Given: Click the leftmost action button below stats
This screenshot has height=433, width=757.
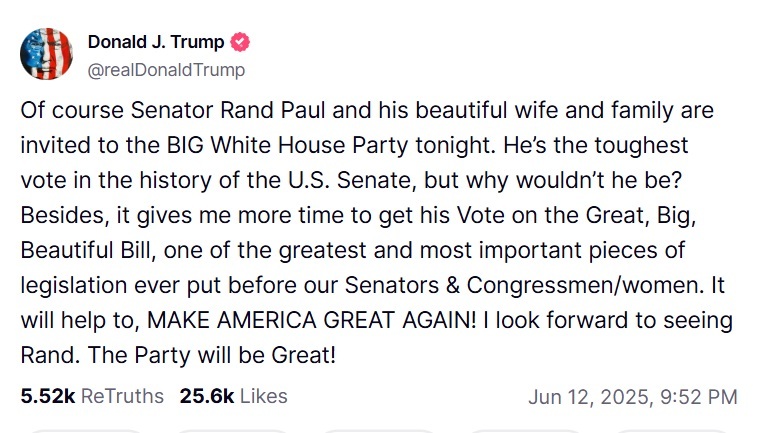Looking at the screenshot, I should click(86, 431).
